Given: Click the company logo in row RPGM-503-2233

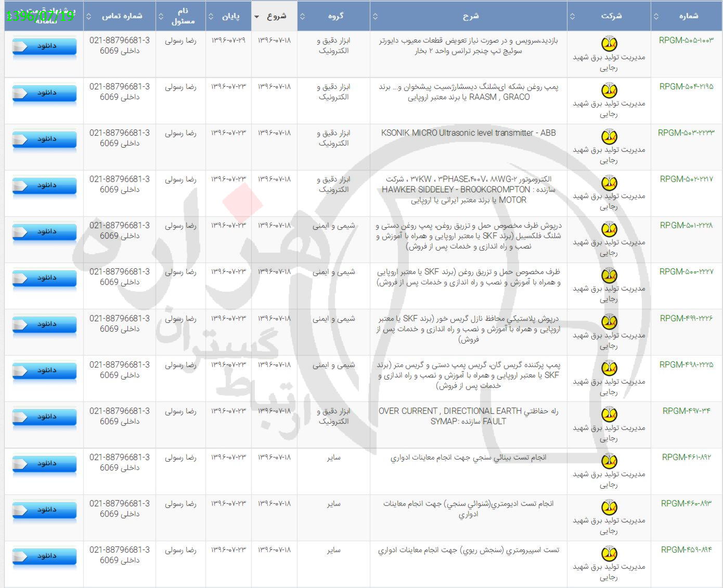Looking at the screenshot, I should click(x=609, y=136).
